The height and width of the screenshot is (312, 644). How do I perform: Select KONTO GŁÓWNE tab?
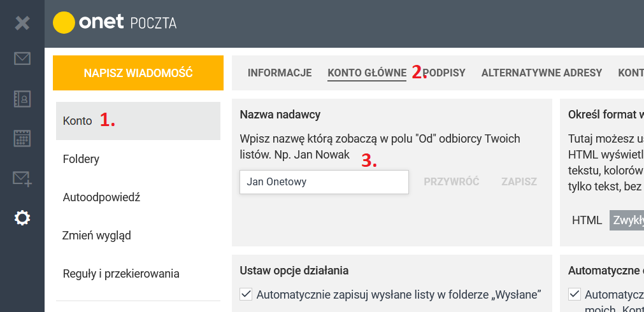tap(367, 73)
